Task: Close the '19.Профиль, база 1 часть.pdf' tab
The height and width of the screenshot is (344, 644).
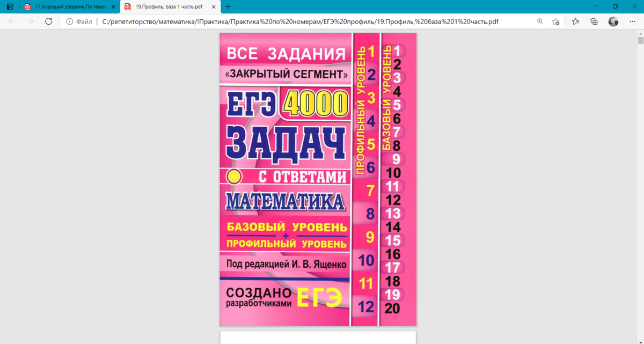Action: coord(214,7)
